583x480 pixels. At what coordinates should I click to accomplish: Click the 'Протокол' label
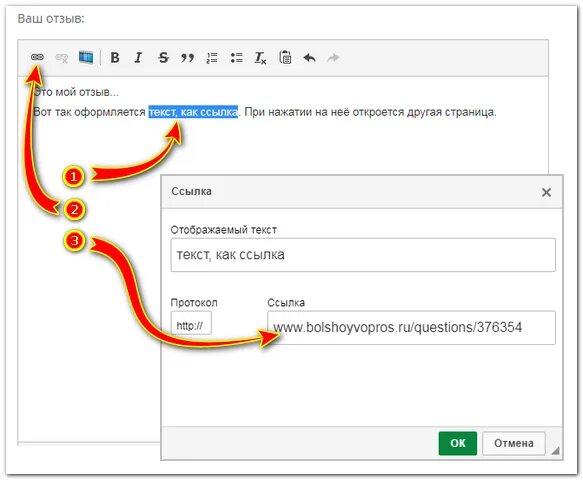click(194, 303)
